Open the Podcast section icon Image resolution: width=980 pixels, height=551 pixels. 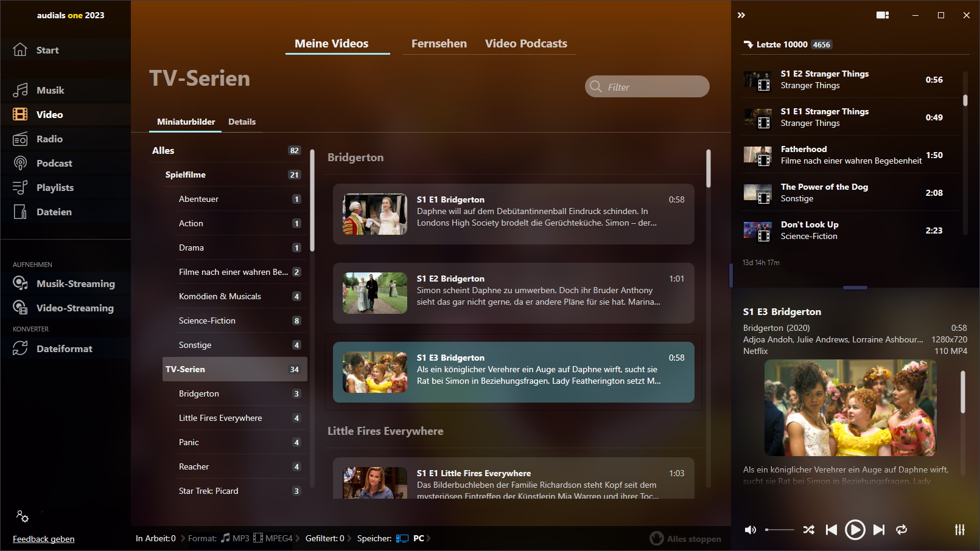pos(20,163)
